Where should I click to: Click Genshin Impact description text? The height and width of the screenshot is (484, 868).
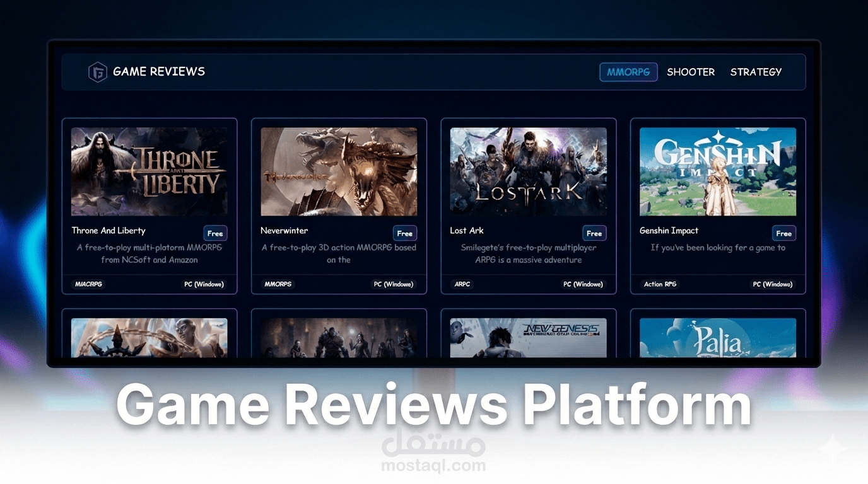coord(718,248)
